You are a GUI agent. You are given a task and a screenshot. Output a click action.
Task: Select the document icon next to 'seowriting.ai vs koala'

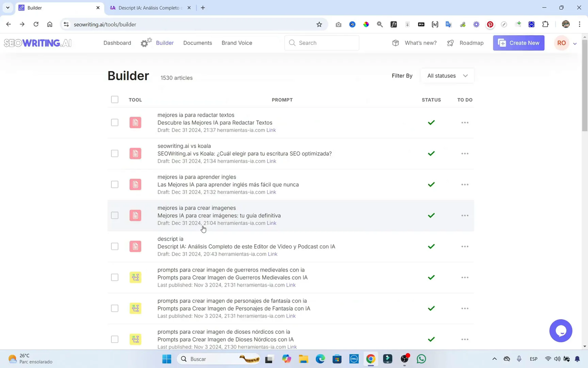(x=135, y=153)
